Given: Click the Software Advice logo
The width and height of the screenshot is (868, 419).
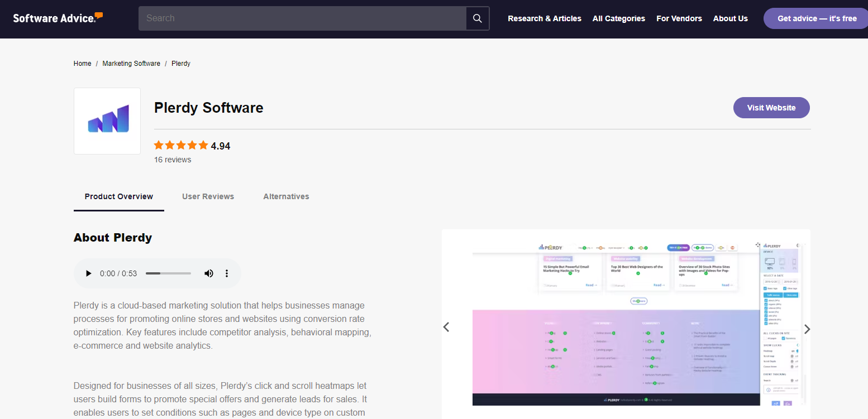Looking at the screenshot, I should 58,18.
